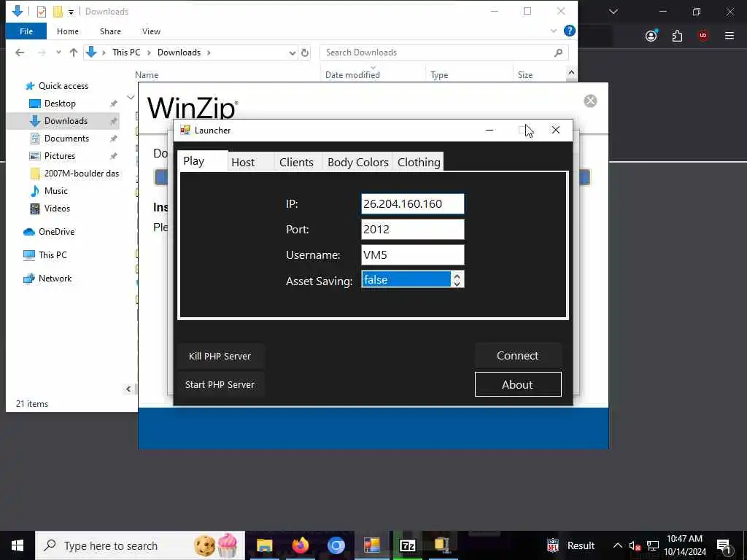Open OneDrive in navigation pane

(x=56, y=231)
